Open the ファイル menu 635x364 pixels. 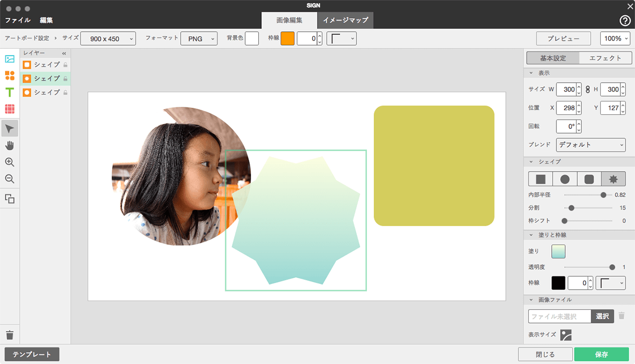(x=18, y=20)
